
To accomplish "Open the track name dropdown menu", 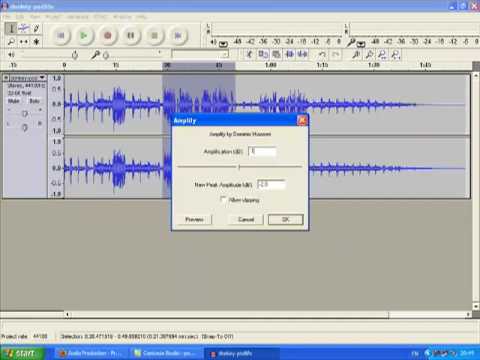I will [x=27, y=78].
